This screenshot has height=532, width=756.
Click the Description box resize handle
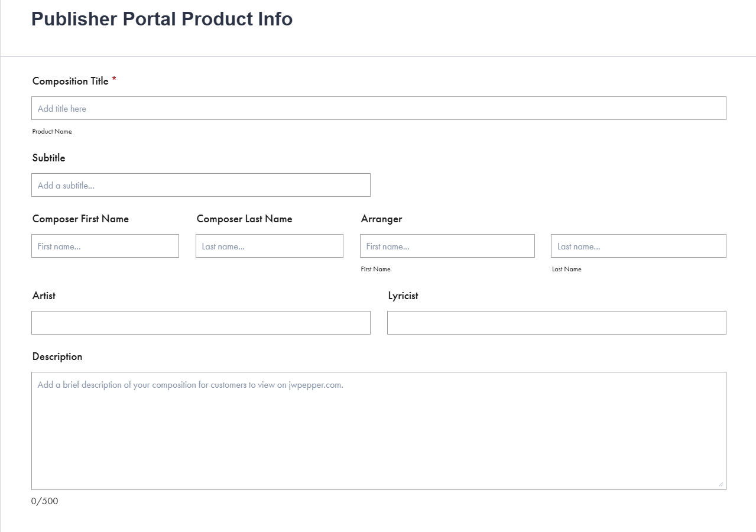click(x=721, y=484)
